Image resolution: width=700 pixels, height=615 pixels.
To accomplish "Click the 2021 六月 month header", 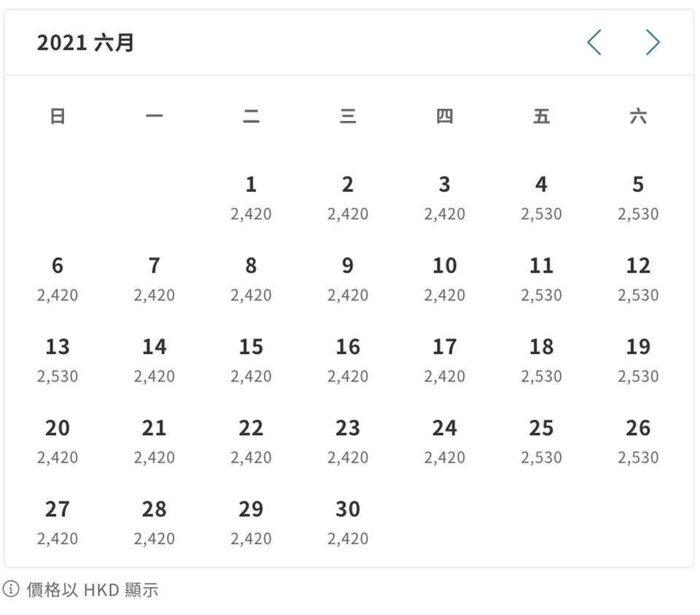I will tap(85, 43).
